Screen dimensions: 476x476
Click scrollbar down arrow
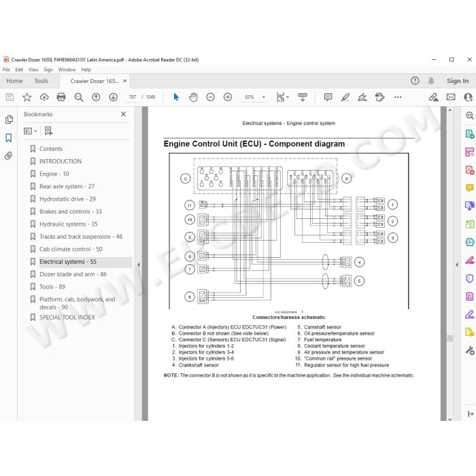point(450,419)
